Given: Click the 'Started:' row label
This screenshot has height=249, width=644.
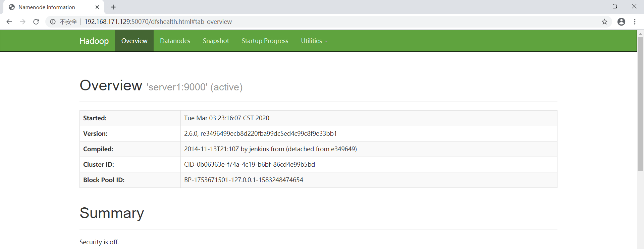Looking at the screenshot, I should 95,118.
